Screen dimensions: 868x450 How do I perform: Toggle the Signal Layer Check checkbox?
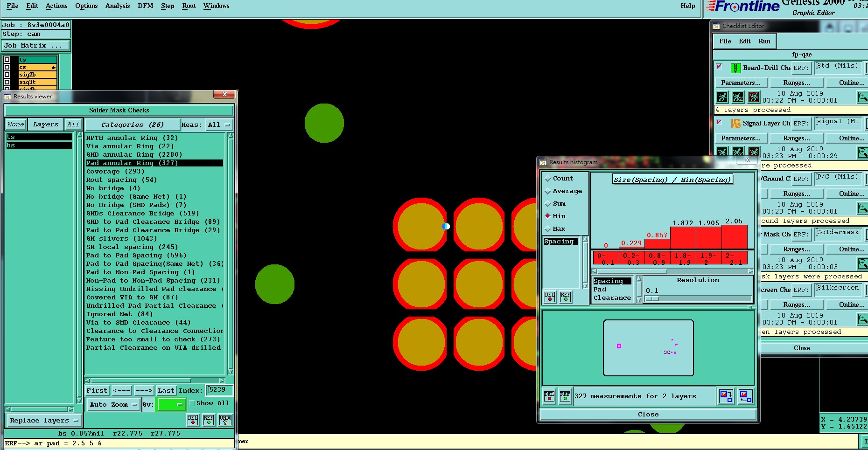(x=719, y=122)
